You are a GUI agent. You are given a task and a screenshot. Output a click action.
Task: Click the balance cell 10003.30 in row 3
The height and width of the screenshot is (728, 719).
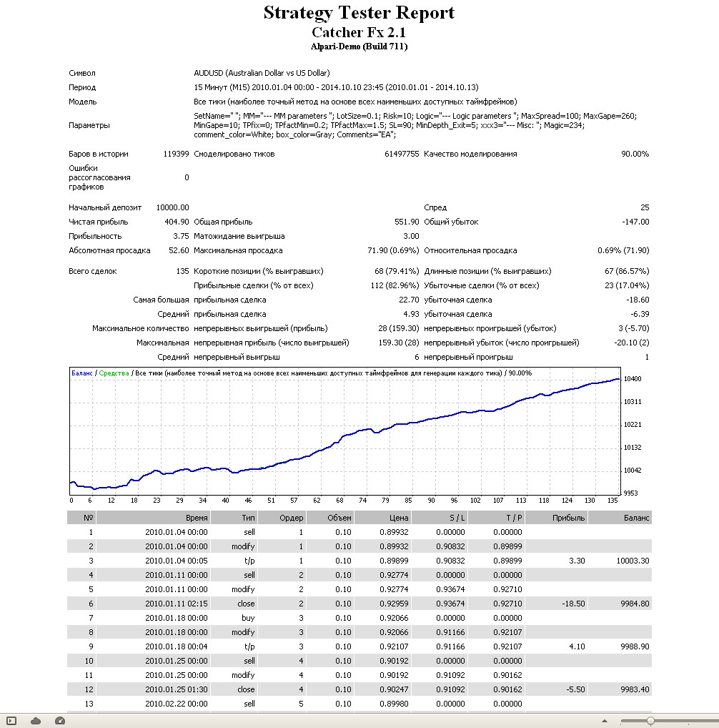click(x=633, y=561)
